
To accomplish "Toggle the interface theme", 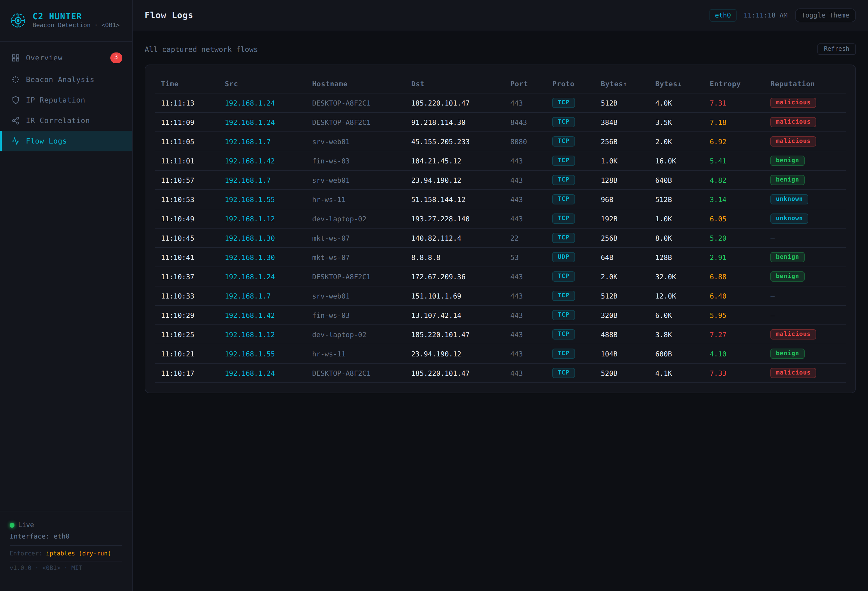I will [x=825, y=15].
